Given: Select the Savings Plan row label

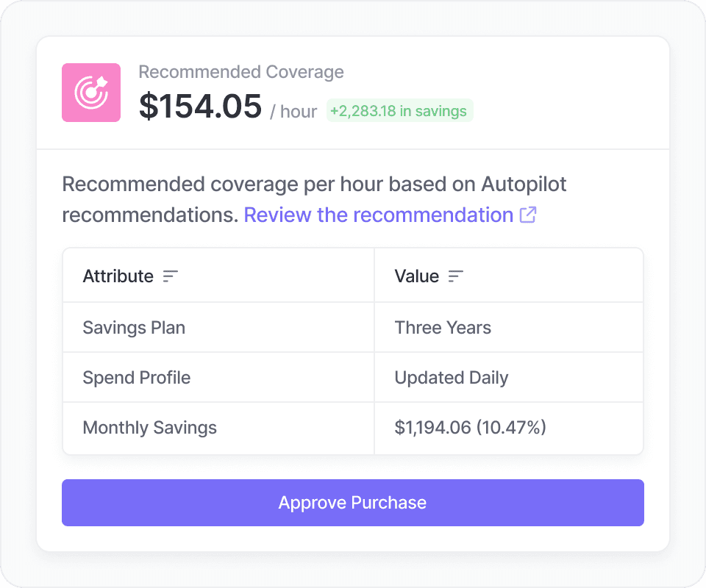Looking at the screenshot, I should pos(134,327).
